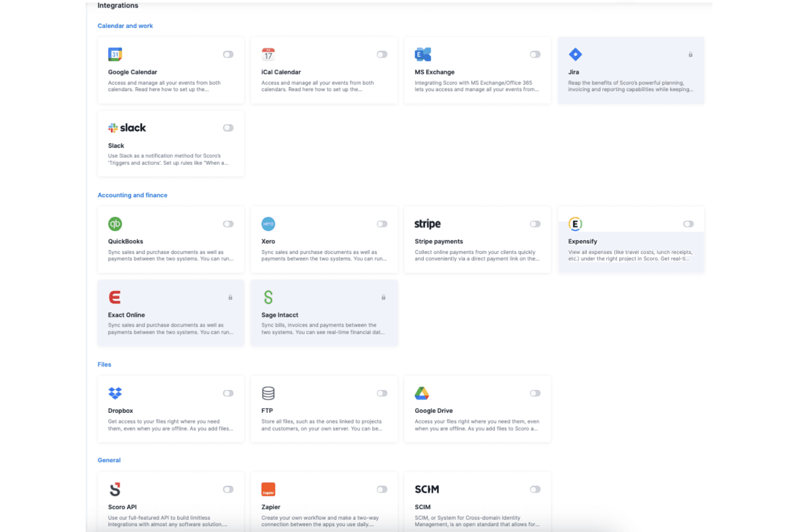Click the MS Exchange logo icon
Screen dimensions: 798x532
click(423, 54)
